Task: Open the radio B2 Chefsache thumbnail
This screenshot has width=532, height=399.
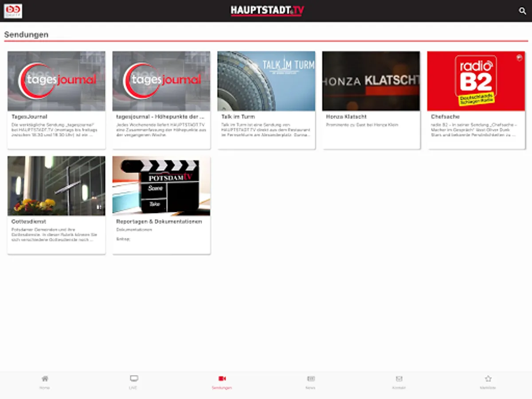Action: [476, 81]
